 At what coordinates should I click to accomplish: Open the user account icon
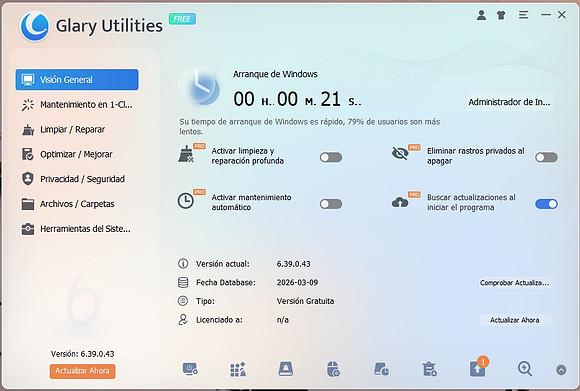tap(481, 15)
